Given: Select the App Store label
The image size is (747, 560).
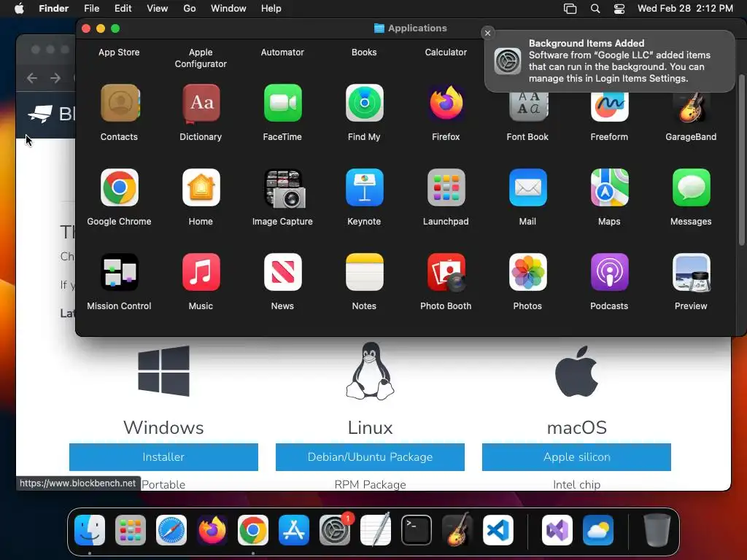Looking at the screenshot, I should click(x=119, y=52).
